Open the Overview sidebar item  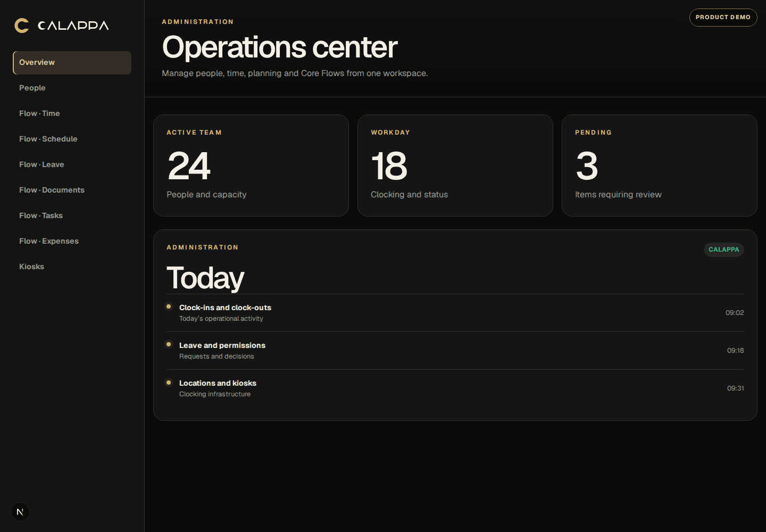[x=72, y=62]
